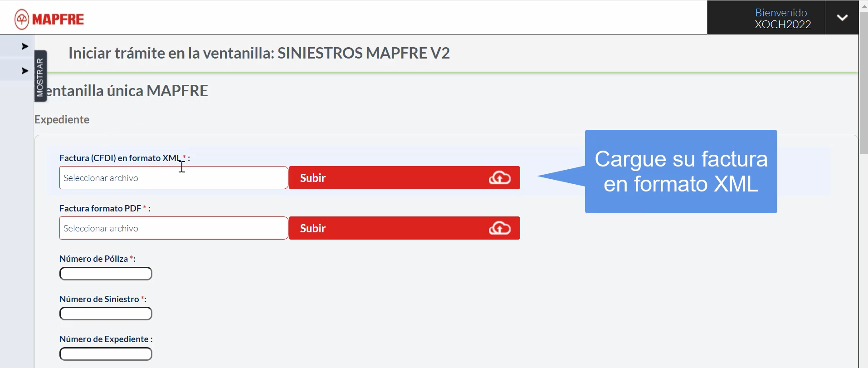Click the MAPFRE brand text
This screenshot has width=868, height=368.
click(58, 20)
